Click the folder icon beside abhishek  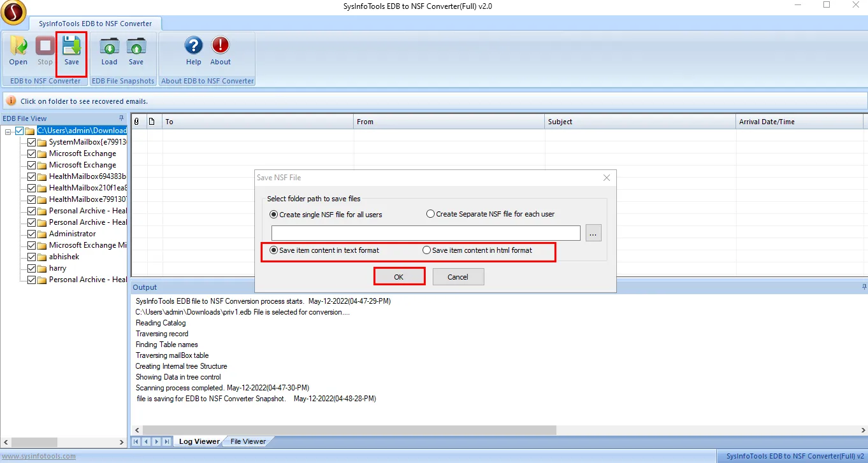[42, 257]
